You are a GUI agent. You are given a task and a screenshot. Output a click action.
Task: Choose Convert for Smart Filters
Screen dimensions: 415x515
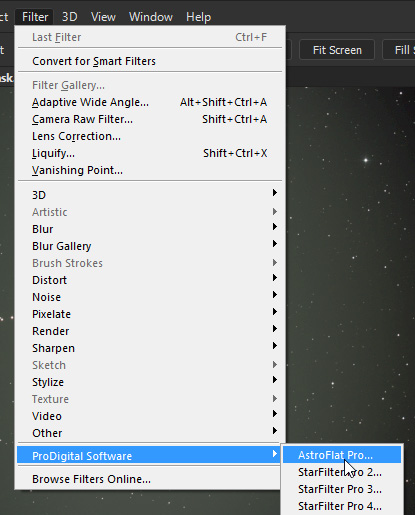coord(150,61)
